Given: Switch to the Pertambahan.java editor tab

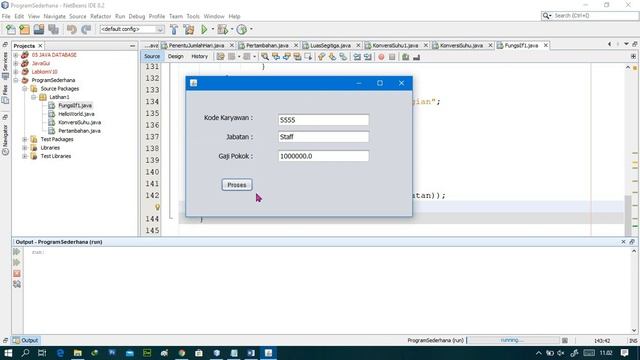Looking at the screenshot, I should [267, 45].
